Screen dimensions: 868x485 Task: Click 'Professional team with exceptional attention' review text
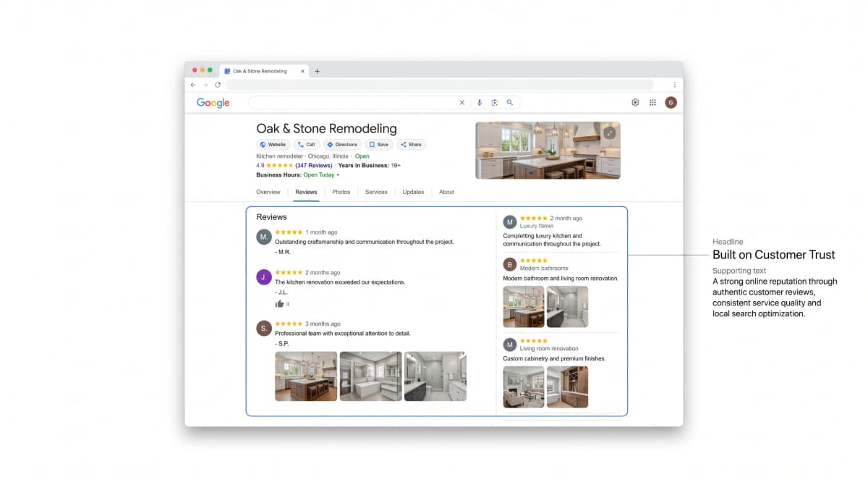click(343, 334)
